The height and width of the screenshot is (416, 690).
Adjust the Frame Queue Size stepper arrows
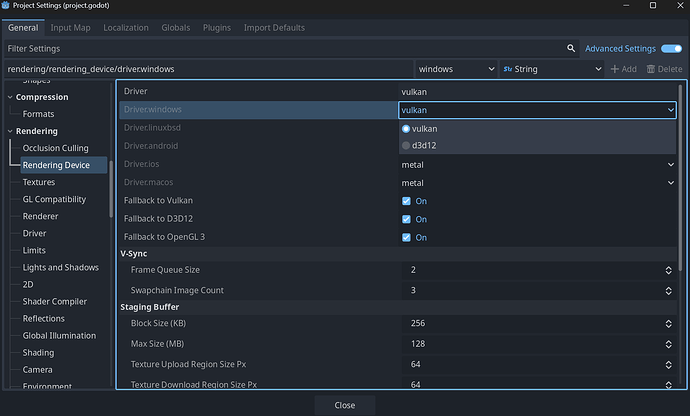tap(668, 271)
